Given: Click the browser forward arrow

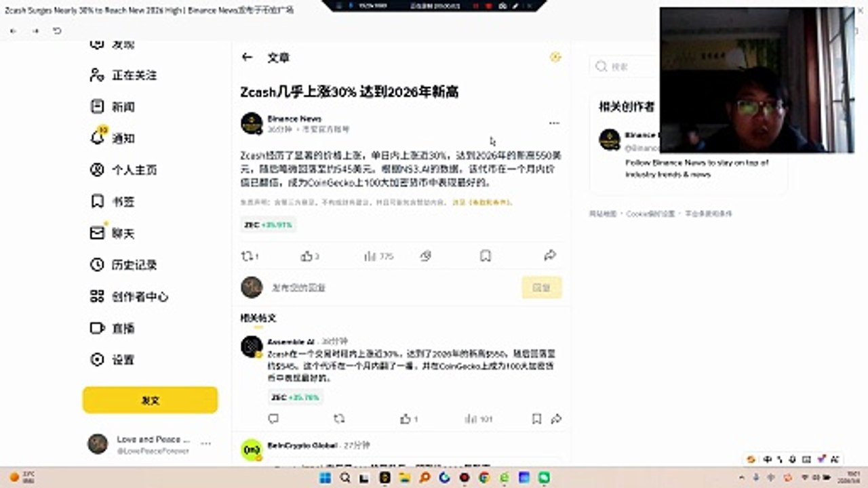Looking at the screenshot, I should [x=35, y=31].
